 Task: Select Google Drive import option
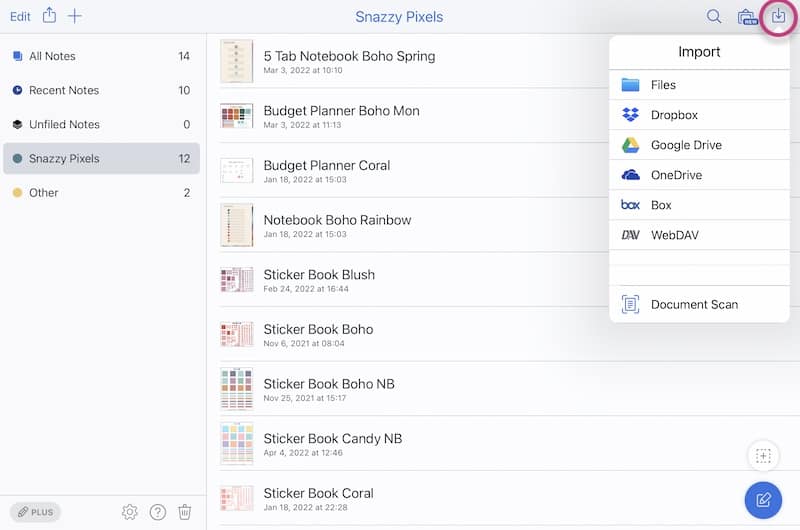(x=685, y=145)
